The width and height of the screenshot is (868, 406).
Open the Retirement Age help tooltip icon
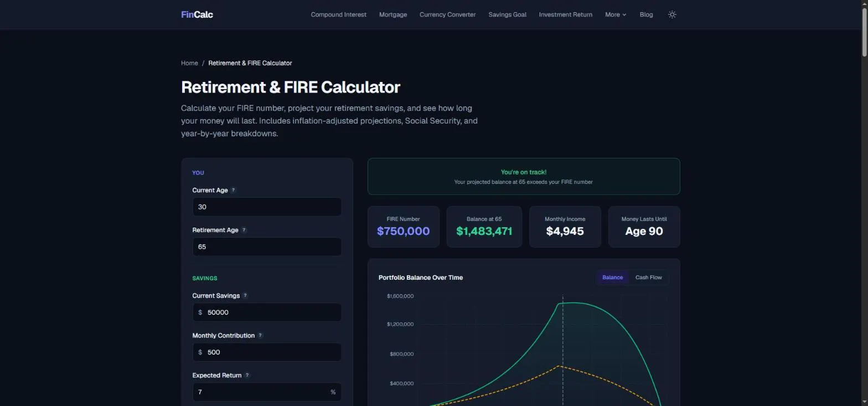(244, 230)
